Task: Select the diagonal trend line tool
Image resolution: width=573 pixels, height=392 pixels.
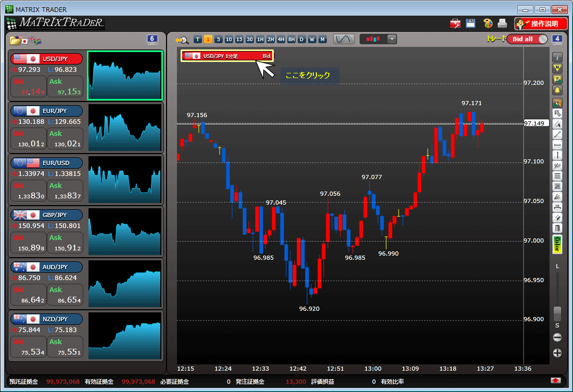Action: [x=557, y=134]
